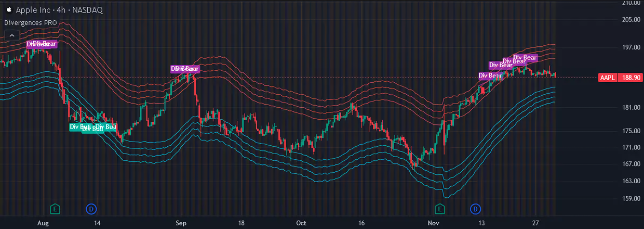644x229 pixels.
Task: Click the 163.00 price axis value
Action: coord(632,181)
